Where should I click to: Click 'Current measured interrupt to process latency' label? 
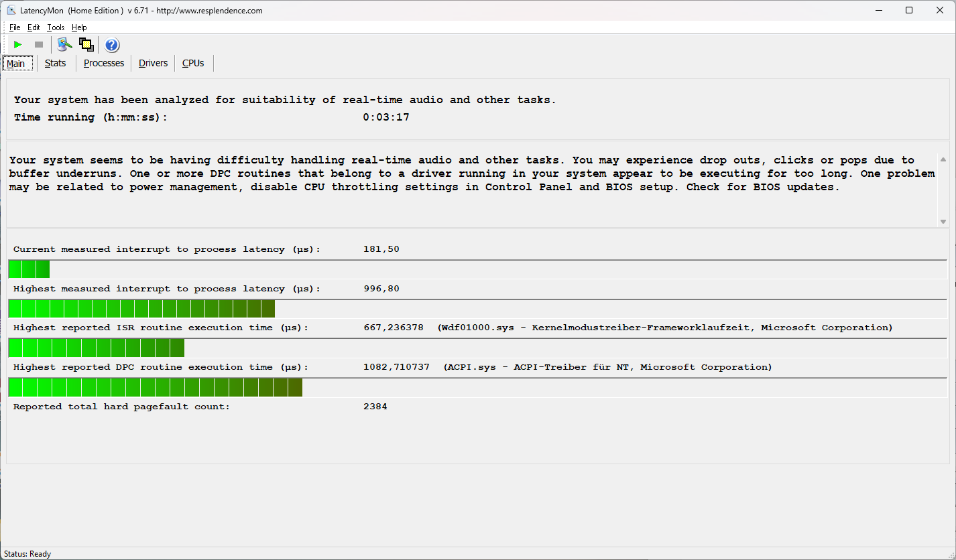click(167, 249)
